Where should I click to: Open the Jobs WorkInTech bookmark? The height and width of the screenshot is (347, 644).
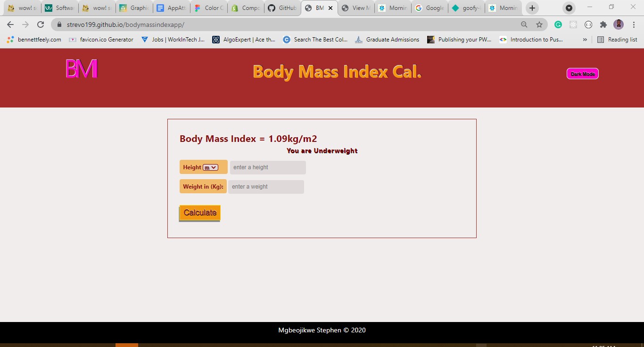coord(173,40)
